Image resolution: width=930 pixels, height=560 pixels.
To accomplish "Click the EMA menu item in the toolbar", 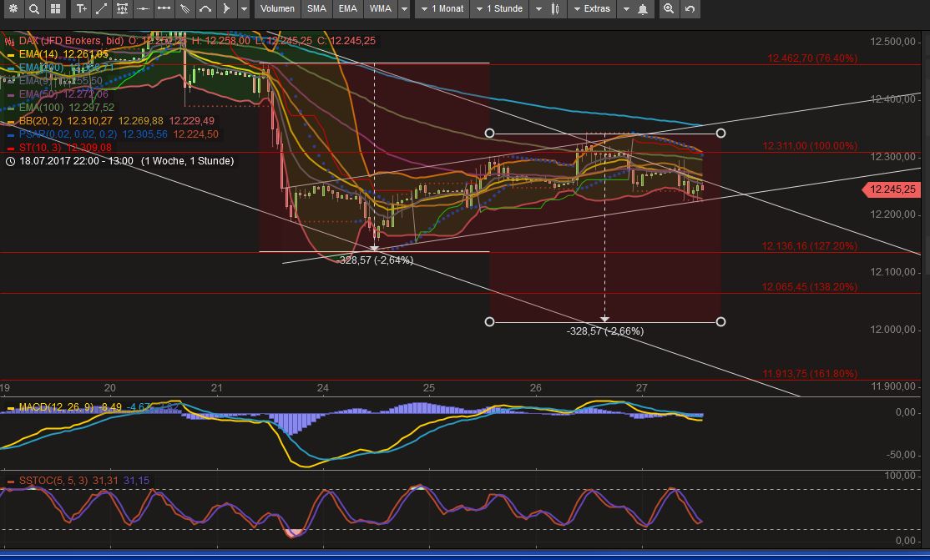I will [347, 9].
